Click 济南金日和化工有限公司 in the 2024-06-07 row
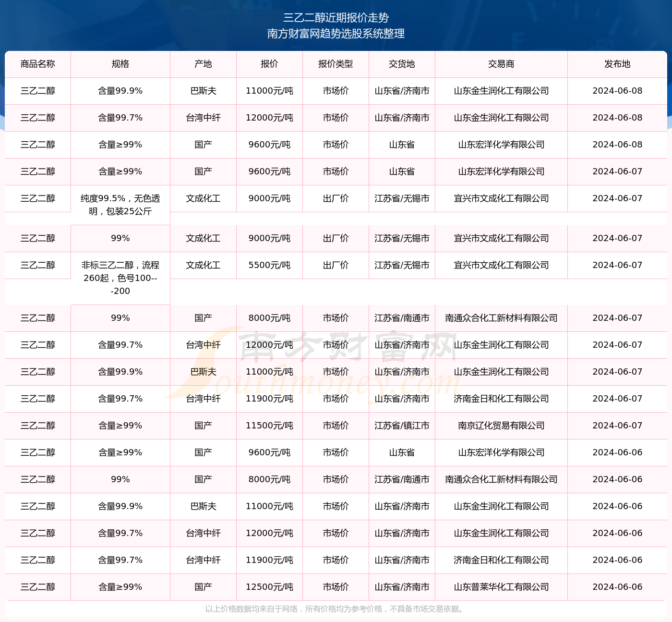672x622 pixels. [502, 399]
